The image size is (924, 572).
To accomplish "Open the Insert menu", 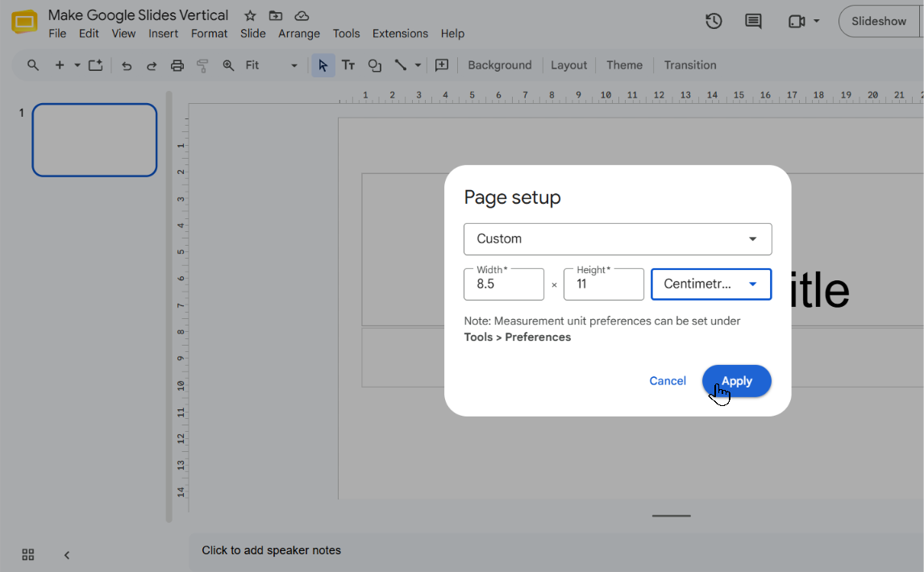I will point(163,34).
